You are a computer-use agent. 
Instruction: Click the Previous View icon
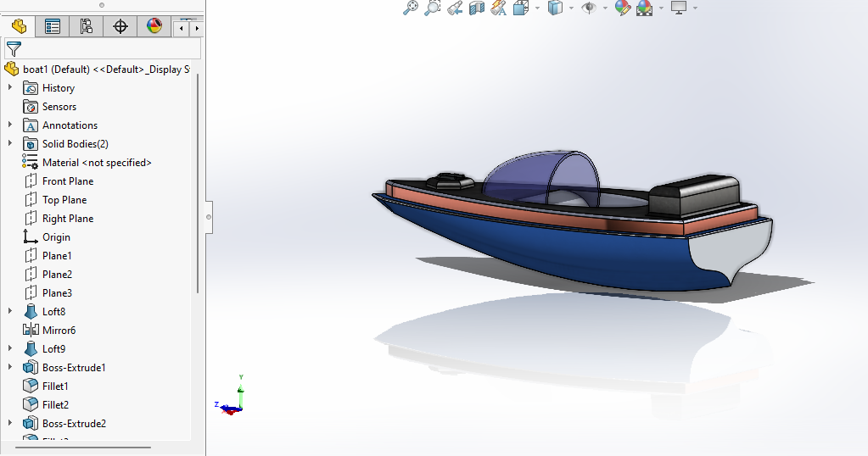455,8
